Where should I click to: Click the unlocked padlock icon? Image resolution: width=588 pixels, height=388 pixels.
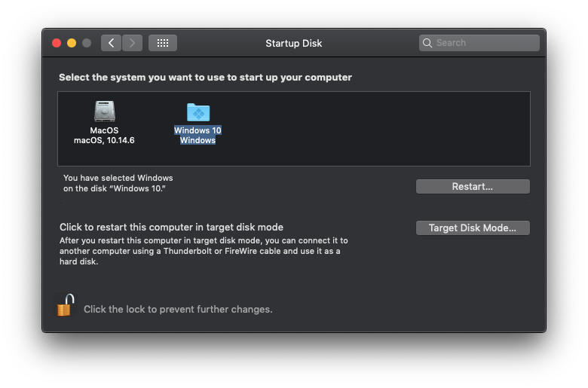[x=66, y=305]
